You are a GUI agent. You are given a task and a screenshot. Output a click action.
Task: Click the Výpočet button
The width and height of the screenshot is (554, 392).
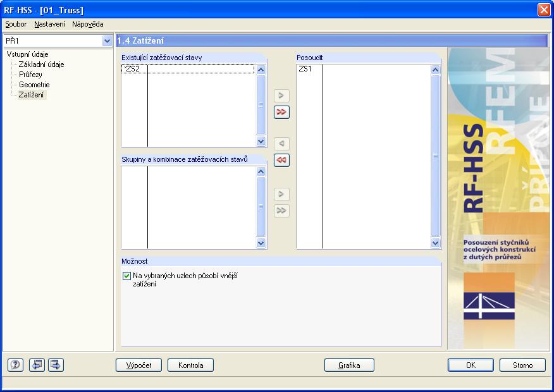tap(139, 365)
